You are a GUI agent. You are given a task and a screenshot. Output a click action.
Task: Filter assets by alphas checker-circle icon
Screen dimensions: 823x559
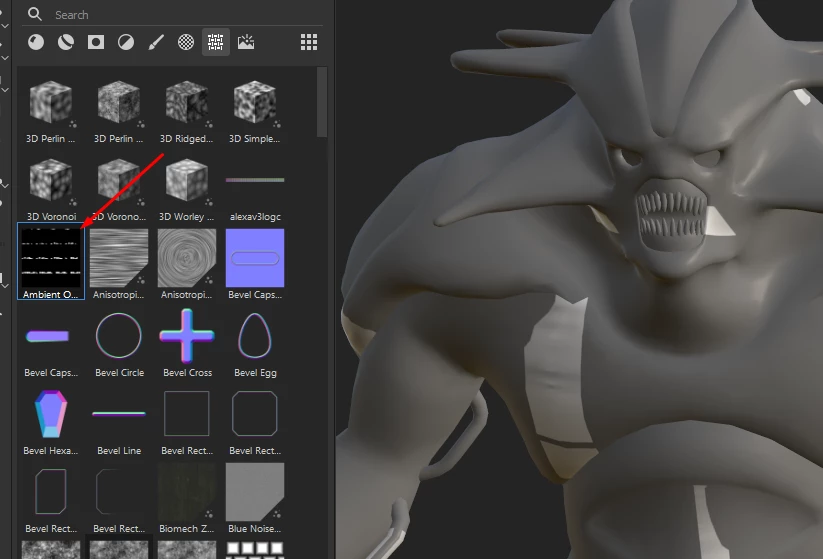[186, 42]
